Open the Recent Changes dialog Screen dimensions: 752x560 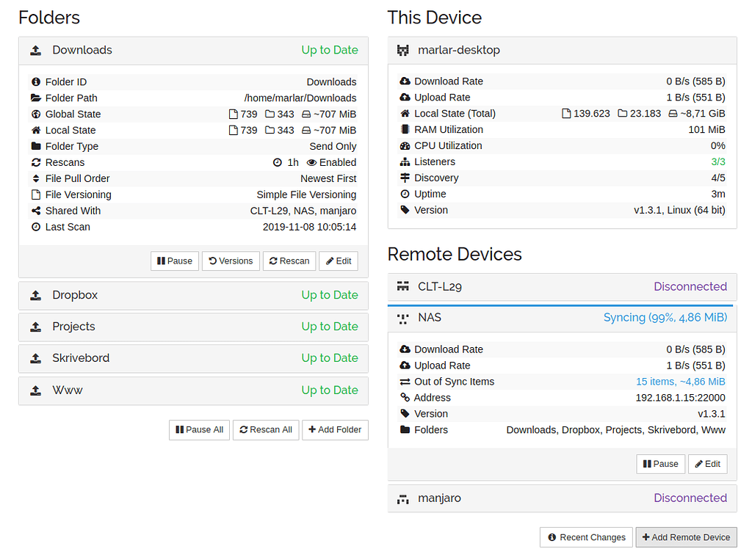tap(585, 537)
